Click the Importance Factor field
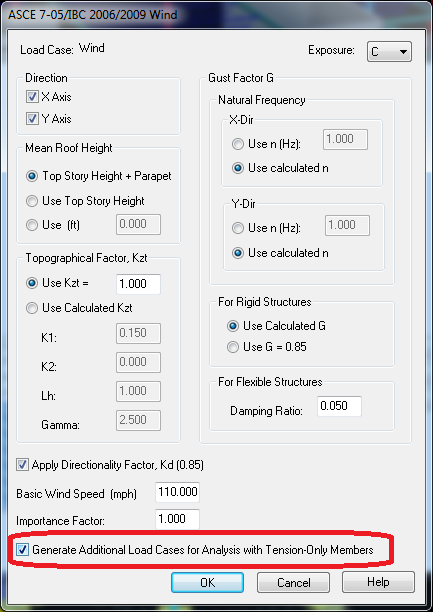Image resolution: width=433 pixels, height=612 pixels. pyautogui.click(x=177, y=519)
